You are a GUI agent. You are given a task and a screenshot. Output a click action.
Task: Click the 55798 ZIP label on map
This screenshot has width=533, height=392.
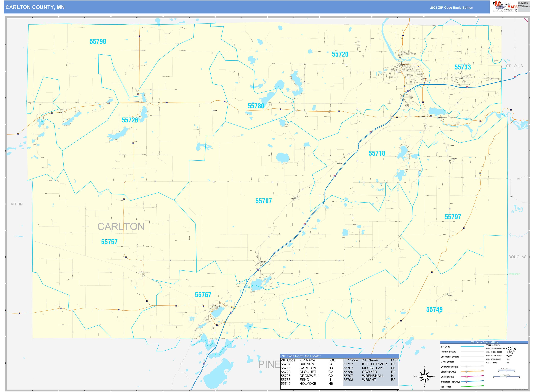(98, 41)
